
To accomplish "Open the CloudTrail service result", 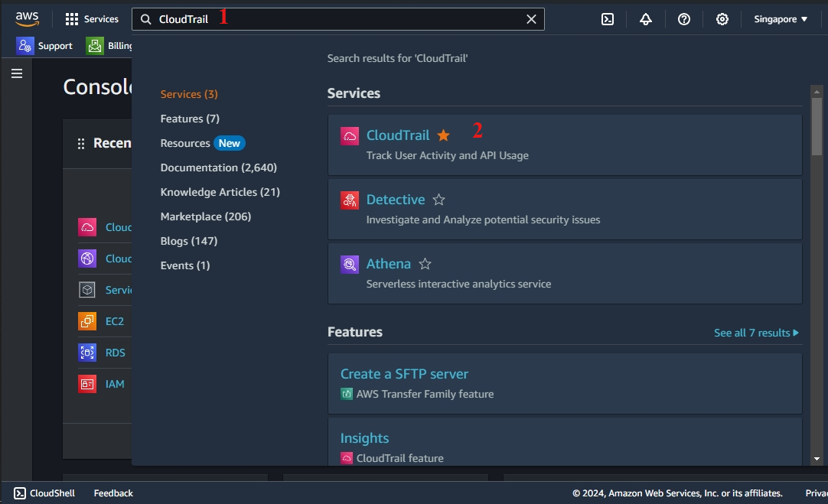I will [398, 135].
